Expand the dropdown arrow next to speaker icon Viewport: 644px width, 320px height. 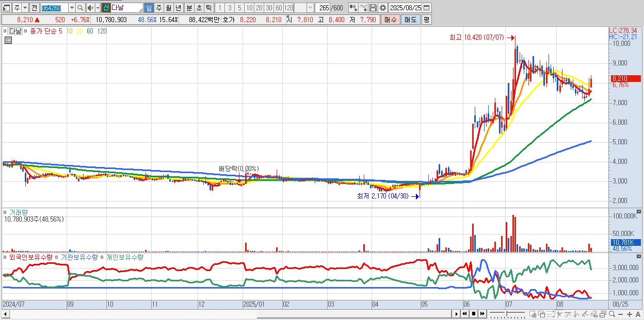pyautogui.click(x=98, y=8)
